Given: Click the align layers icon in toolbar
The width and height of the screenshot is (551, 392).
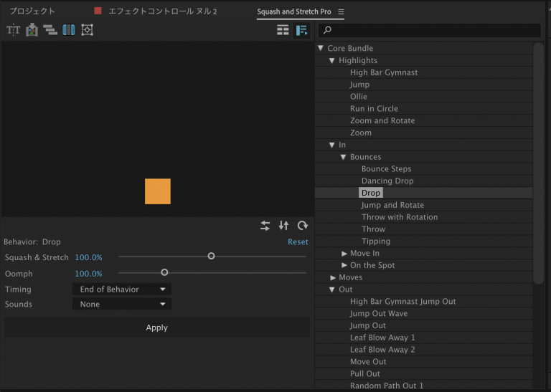Looking at the screenshot, I should [x=50, y=30].
